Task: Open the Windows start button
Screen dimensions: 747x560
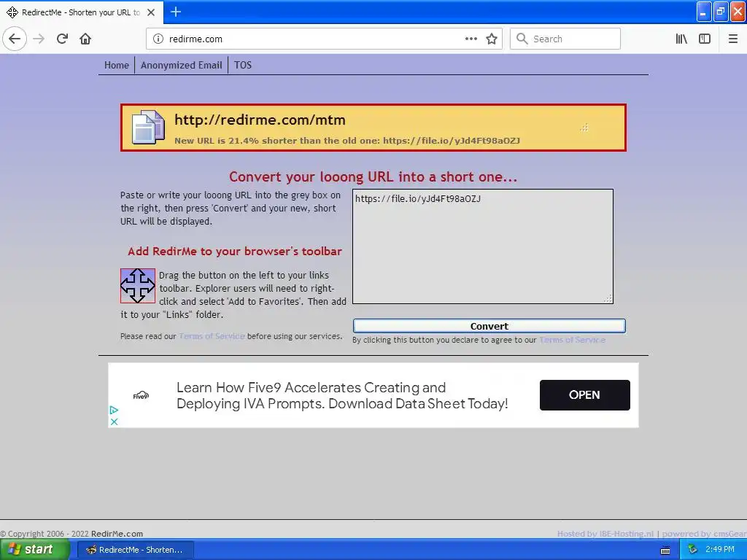Action: point(34,550)
